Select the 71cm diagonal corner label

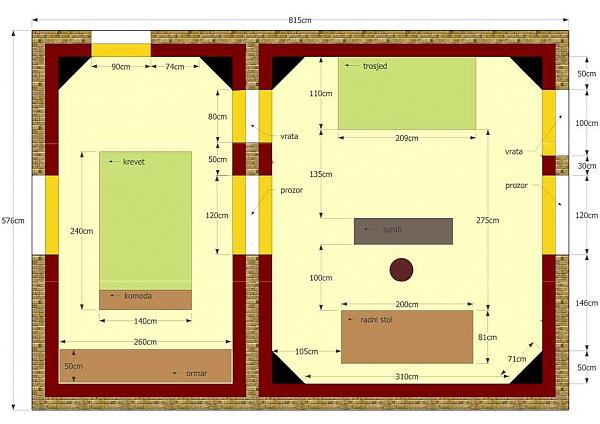pos(516,358)
